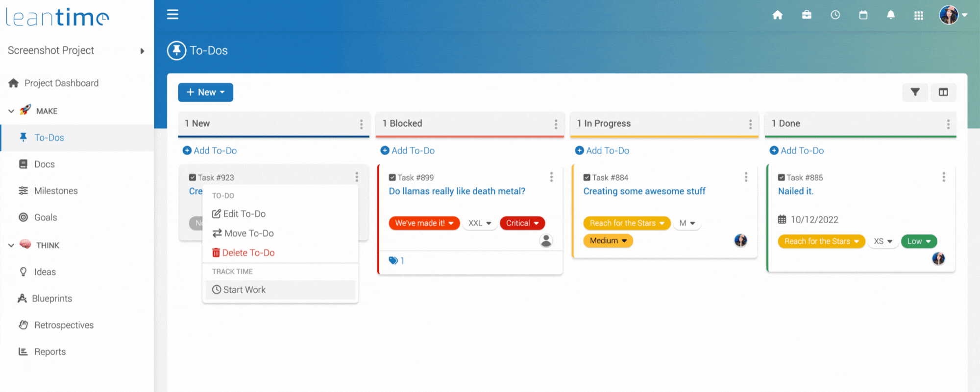Open the calendar icon in header

(x=863, y=15)
